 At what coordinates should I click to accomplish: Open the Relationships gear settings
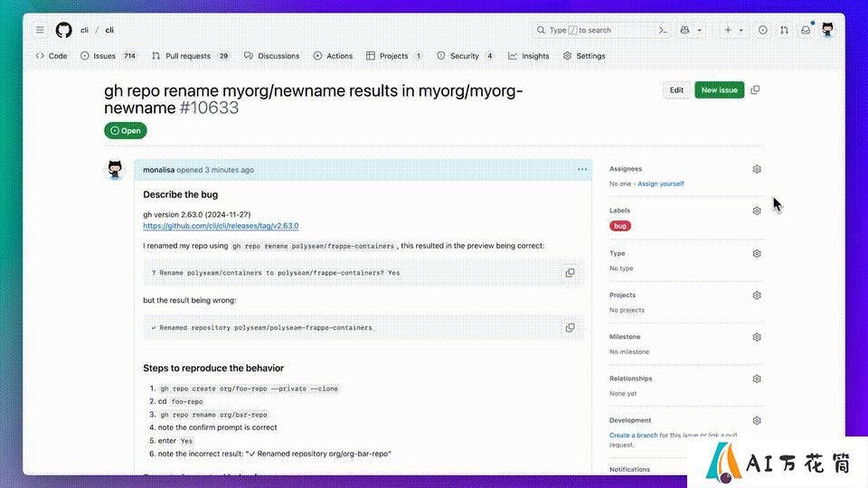pyautogui.click(x=757, y=379)
